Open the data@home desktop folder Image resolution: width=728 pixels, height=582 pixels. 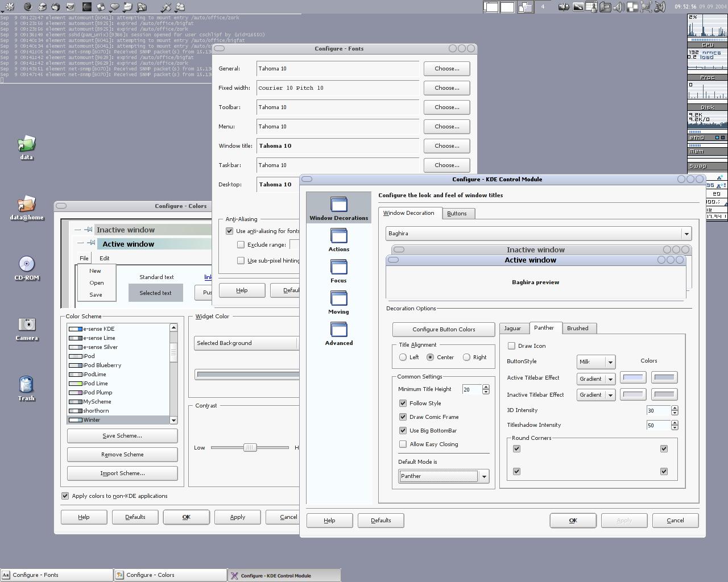click(x=26, y=208)
